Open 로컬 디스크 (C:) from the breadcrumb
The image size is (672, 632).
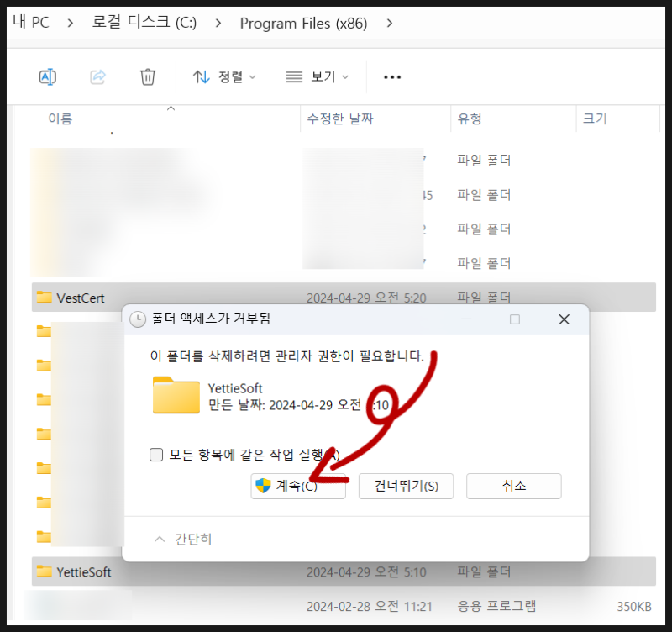pos(143,24)
